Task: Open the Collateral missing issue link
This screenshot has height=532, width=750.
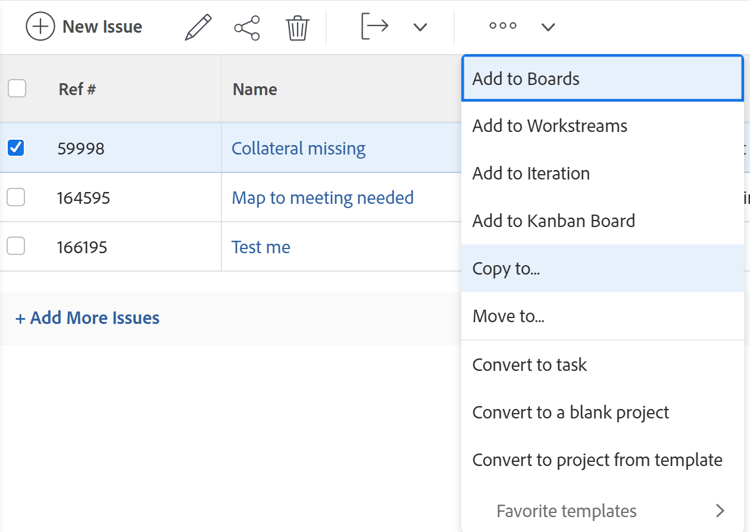Action: pyautogui.click(x=298, y=148)
